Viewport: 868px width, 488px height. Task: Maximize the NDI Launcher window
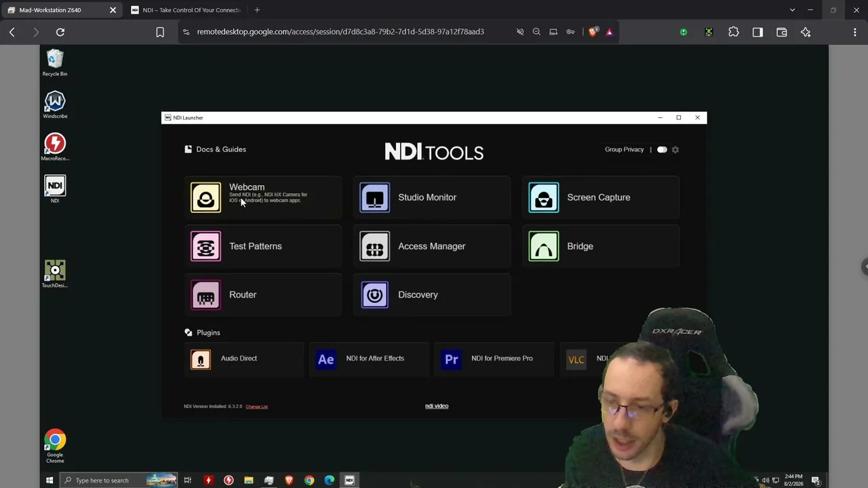click(678, 118)
